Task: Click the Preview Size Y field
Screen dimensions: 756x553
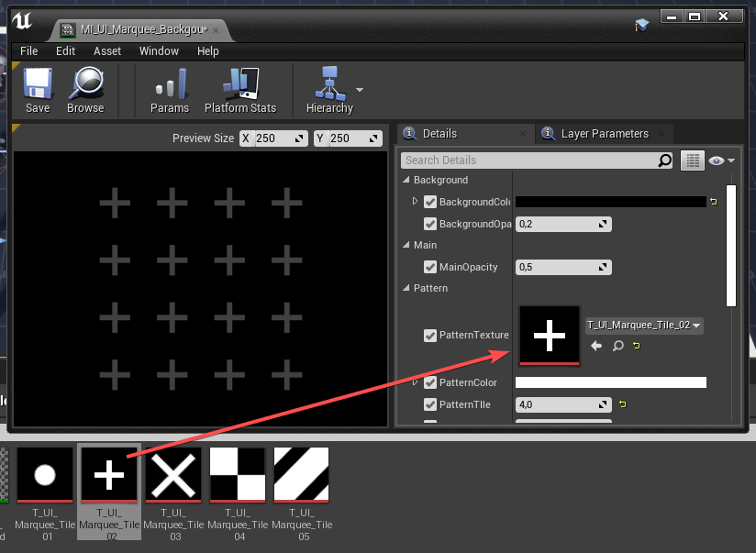Action: point(348,138)
